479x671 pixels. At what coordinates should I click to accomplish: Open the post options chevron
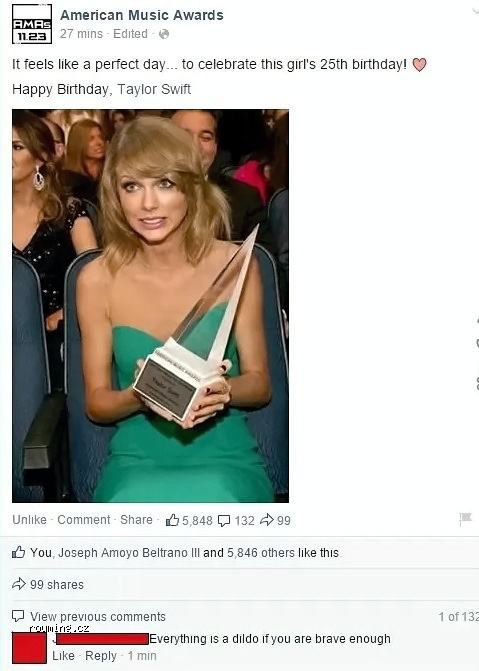pyautogui.click(x=475, y=10)
